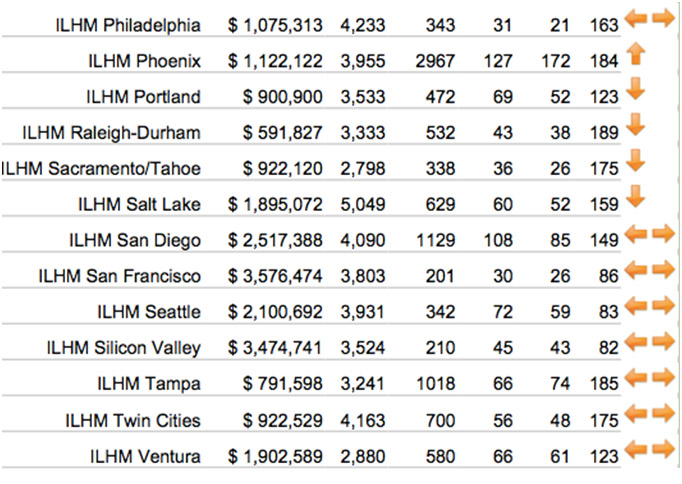682x484 pixels.
Task: Click the down arrow beside ILHM Raleigh-Durham
Action: 635,125
